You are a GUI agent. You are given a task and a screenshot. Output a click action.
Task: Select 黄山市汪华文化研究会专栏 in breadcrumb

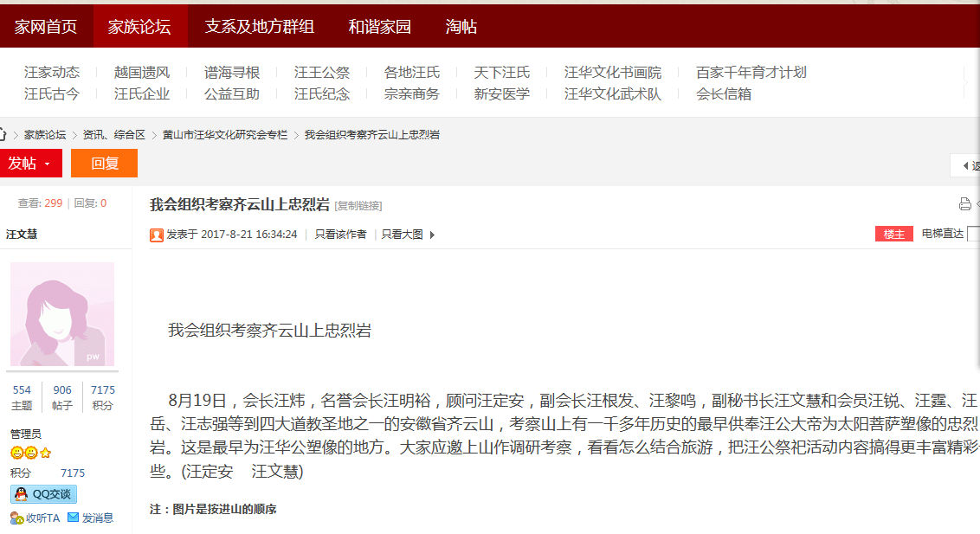225,135
